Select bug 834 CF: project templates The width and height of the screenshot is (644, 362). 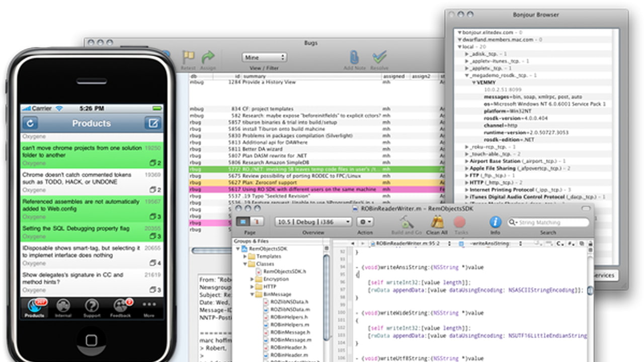[x=316, y=109]
